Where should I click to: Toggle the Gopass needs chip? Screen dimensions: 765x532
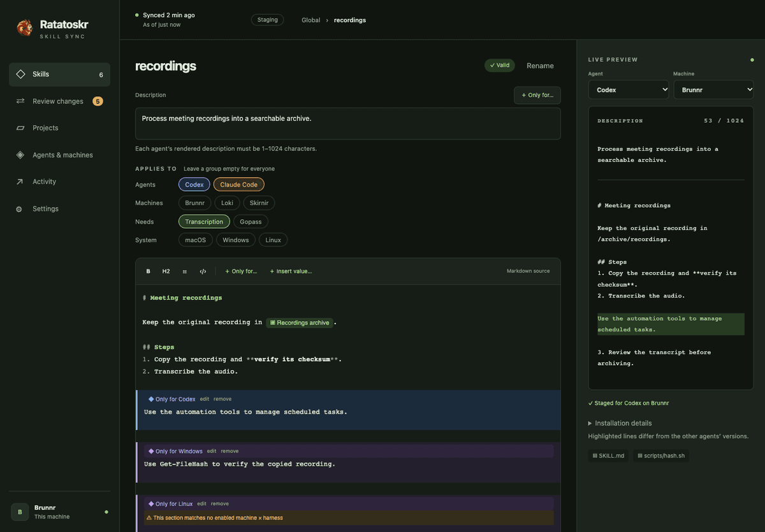coord(251,222)
